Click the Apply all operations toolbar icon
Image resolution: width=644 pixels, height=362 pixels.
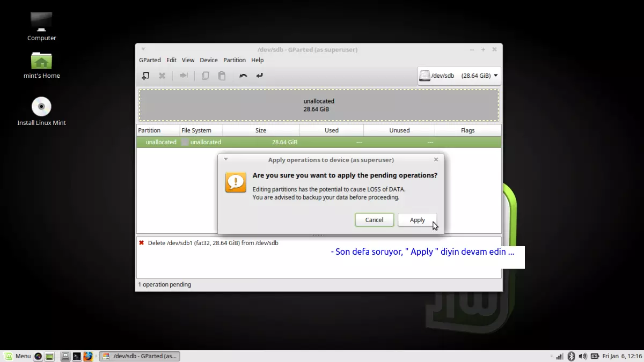(260, 76)
